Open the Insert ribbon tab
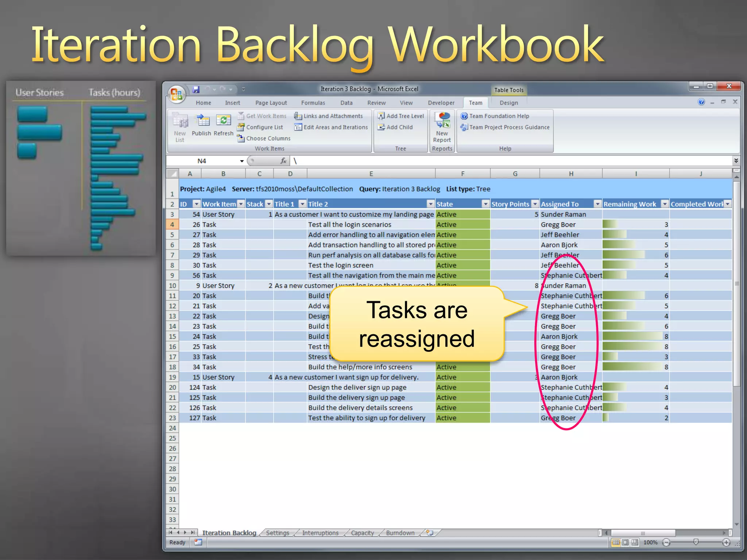The height and width of the screenshot is (560, 747). coord(232,103)
